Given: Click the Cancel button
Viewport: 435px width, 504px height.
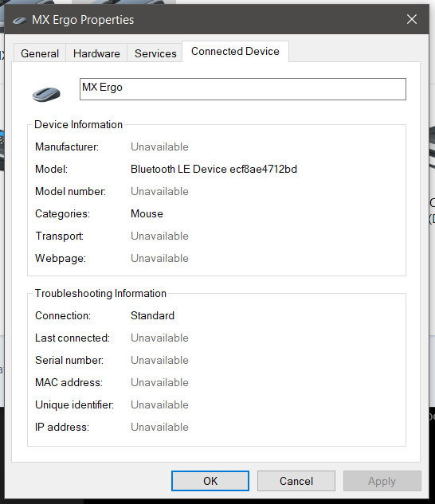Looking at the screenshot, I should click(296, 481).
